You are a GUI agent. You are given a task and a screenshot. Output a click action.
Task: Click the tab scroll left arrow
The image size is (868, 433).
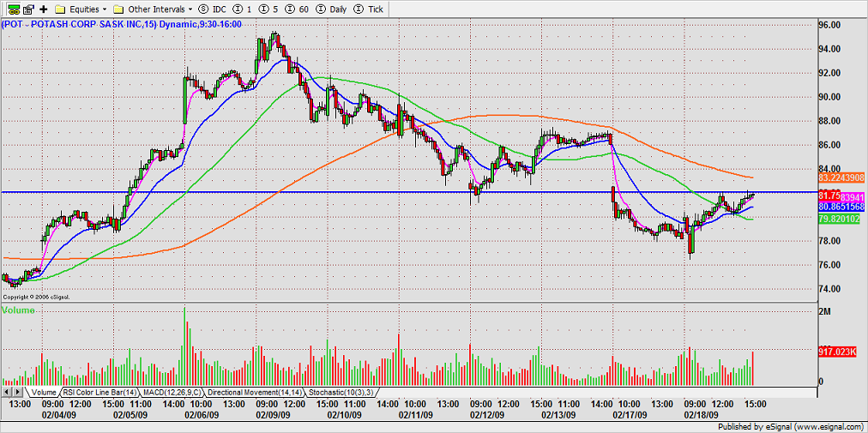pos(7,392)
